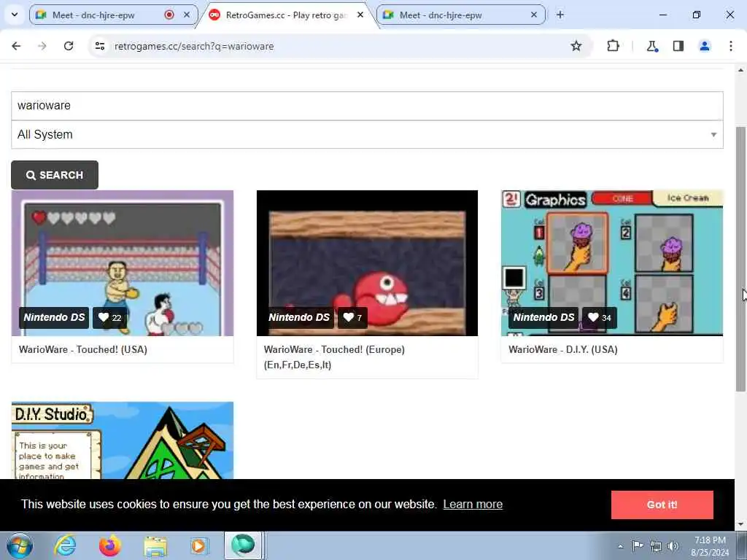Click the page vertical scrollbar thumb
This screenshot has height=560, width=747.
coord(741,259)
